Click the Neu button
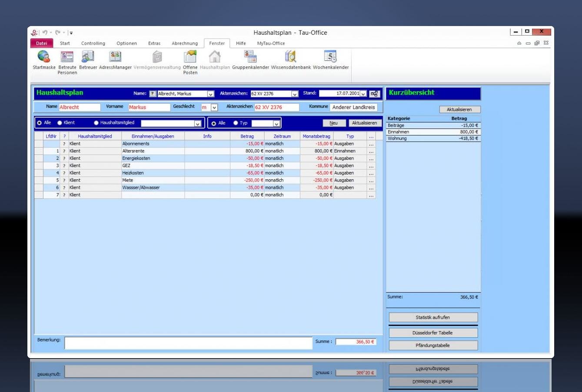Screen dimensions: 582x392 click(x=333, y=123)
